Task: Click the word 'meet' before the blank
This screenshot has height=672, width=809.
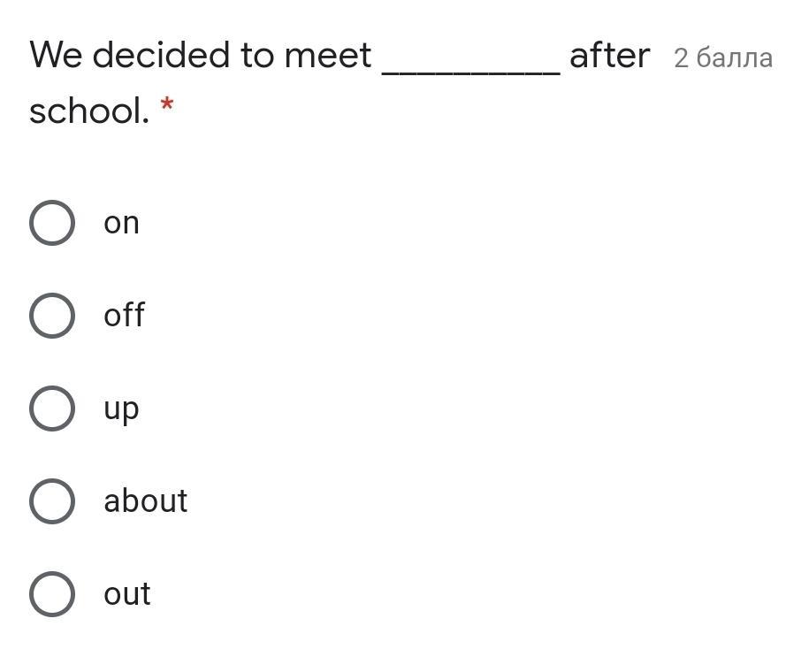Action: 327,56
